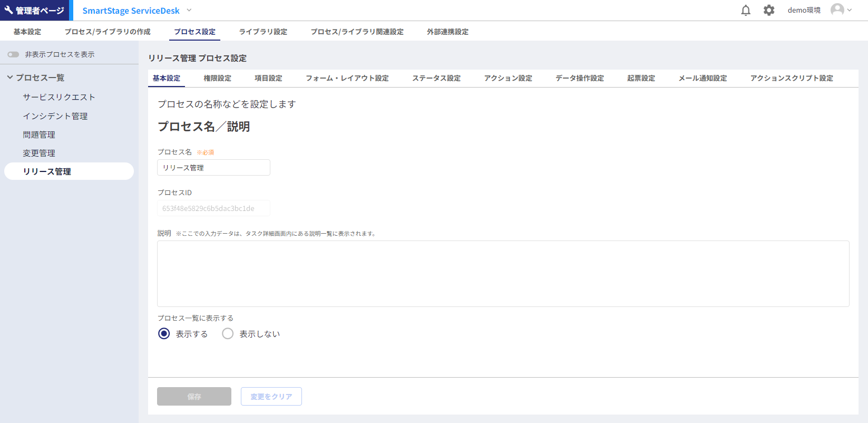Open the settings gear icon
The height and width of the screenshot is (423, 868).
(x=769, y=11)
